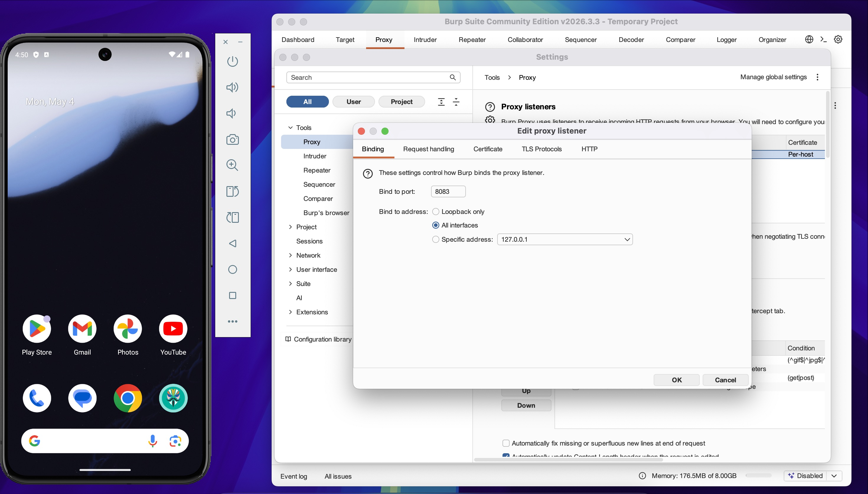Open the Dashboard main tab
The image size is (868, 494).
click(x=298, y=40)
